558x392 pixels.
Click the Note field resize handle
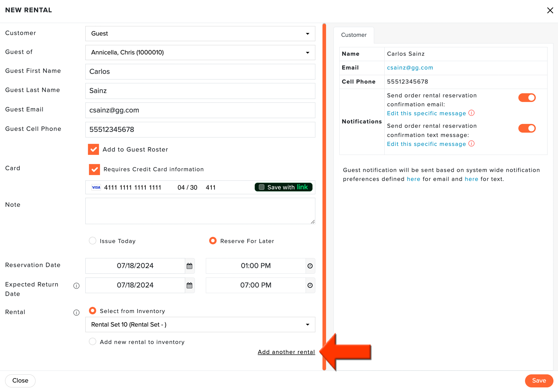pyautogui.click(x=313, y=222)
